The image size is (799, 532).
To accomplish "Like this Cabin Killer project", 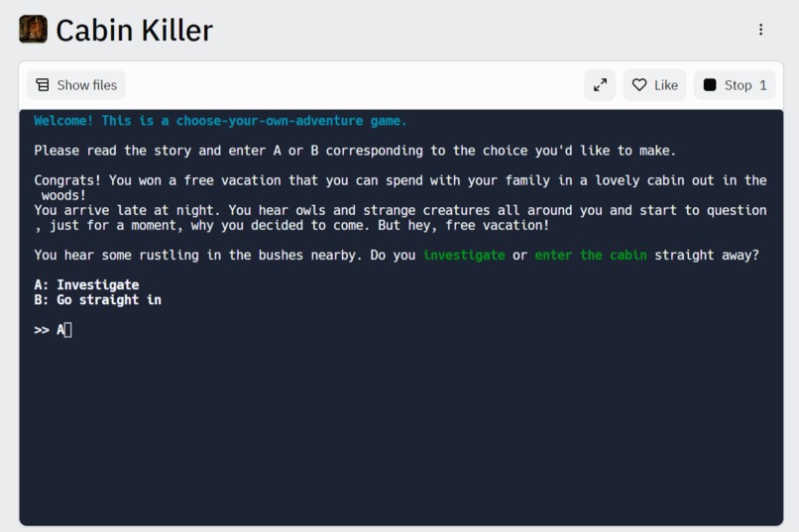I will pos(655,85).
